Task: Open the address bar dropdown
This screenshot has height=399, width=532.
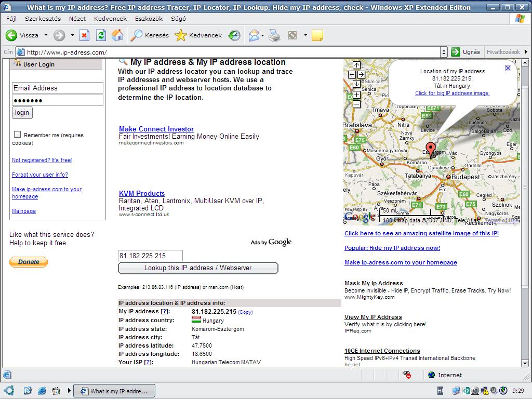Action: (444, 52)
